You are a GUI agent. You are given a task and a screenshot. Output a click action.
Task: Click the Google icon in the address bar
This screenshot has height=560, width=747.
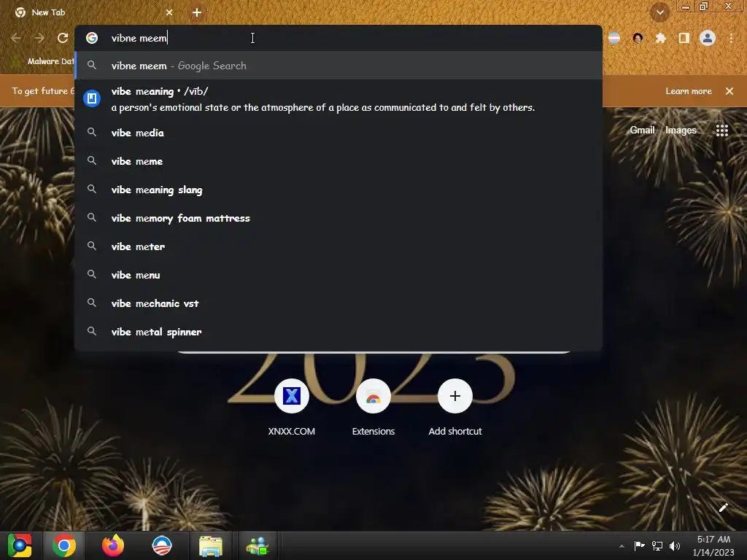tap(92, 38)
